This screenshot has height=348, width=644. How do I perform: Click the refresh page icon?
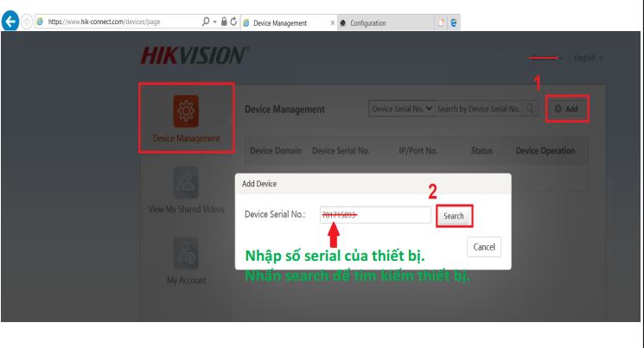[233, 22]
